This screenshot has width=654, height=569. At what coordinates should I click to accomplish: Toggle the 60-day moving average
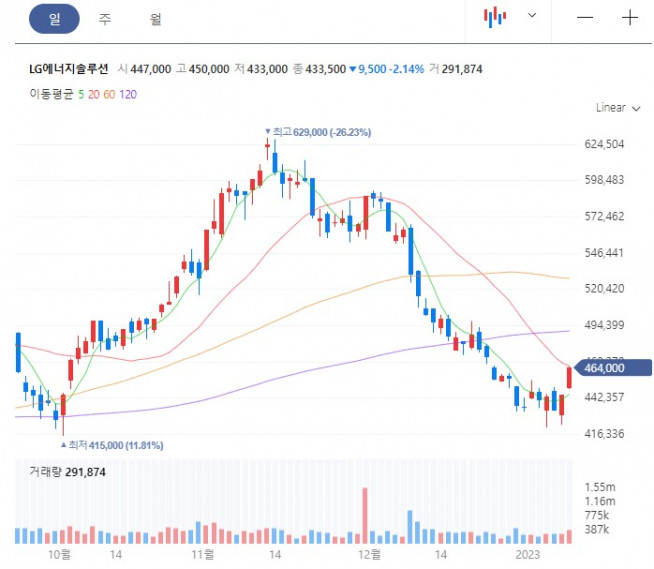pos(109,94)
